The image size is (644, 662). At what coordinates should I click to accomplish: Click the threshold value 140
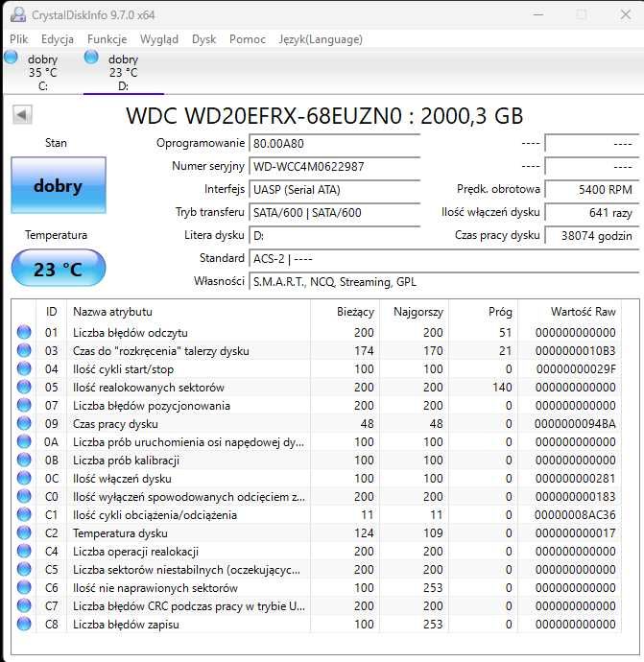(x=502, y=388)
